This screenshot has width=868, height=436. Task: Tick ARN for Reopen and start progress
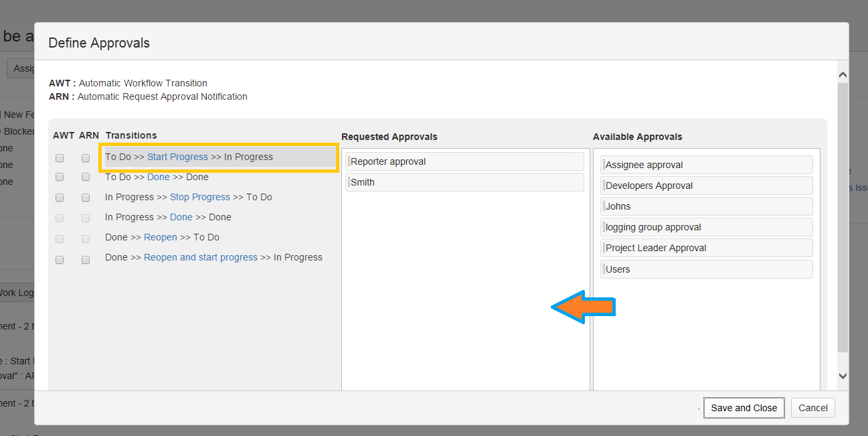coord(86,260)
